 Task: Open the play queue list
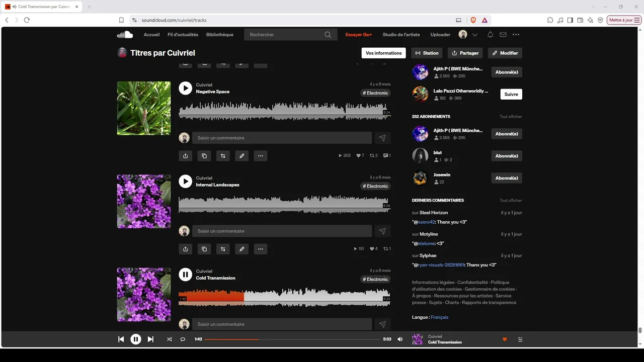point(520,339)
